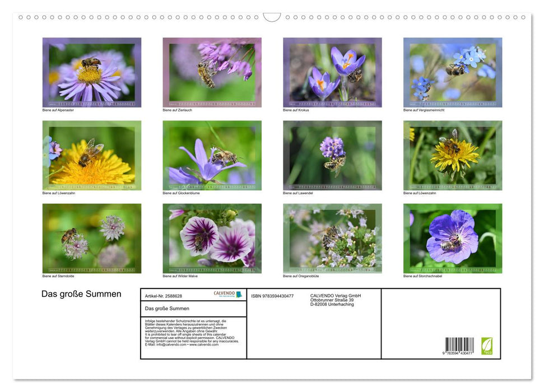Click the green eco leaf icon

pos(486,346)
